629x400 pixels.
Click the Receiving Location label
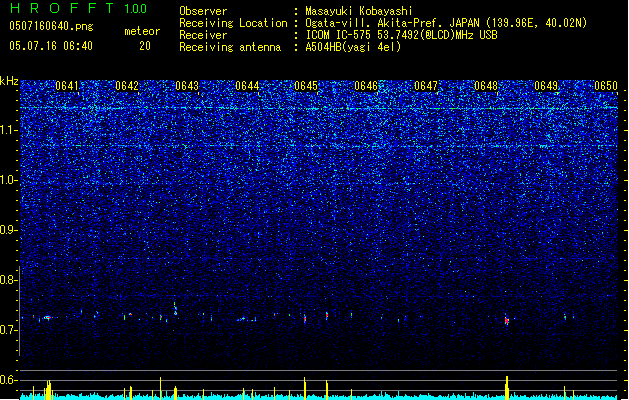tap(233, 23)
